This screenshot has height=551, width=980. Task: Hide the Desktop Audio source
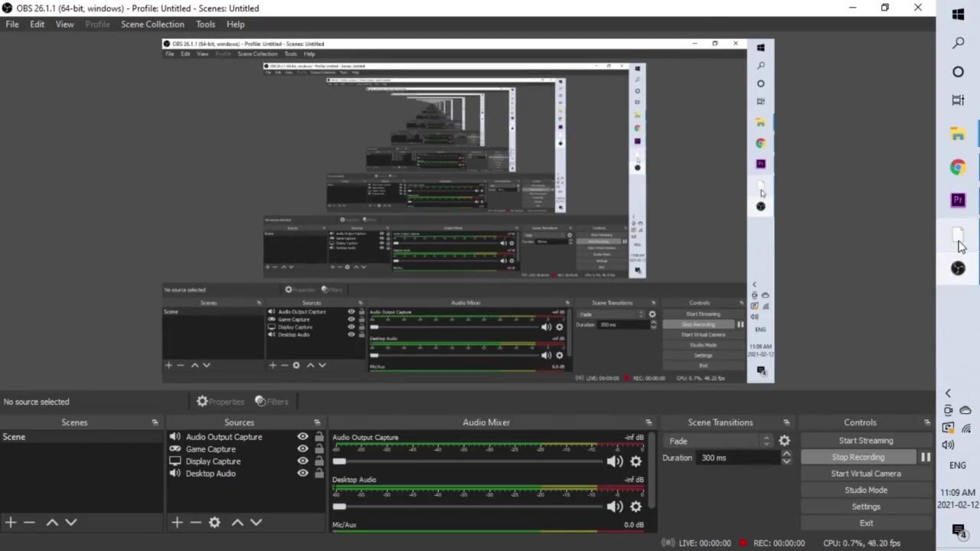click(x=302, y=474)
